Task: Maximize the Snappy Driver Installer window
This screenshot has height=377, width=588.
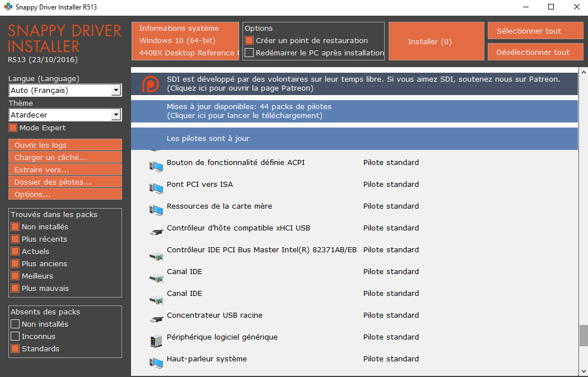Action: [x=551, y=7]
